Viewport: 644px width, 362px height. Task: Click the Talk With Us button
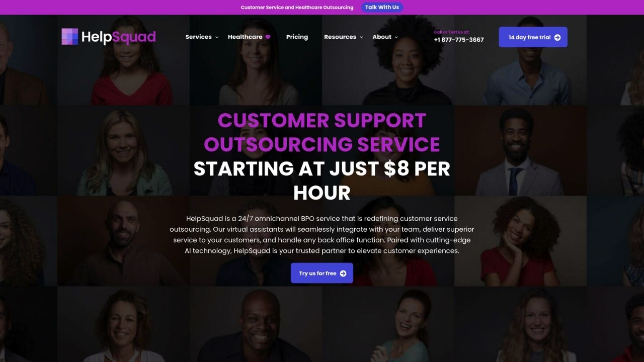point(382,7)
